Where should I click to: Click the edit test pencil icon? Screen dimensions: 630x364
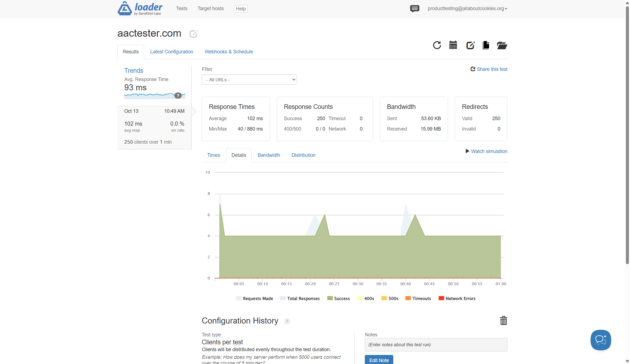pos(470,45)
